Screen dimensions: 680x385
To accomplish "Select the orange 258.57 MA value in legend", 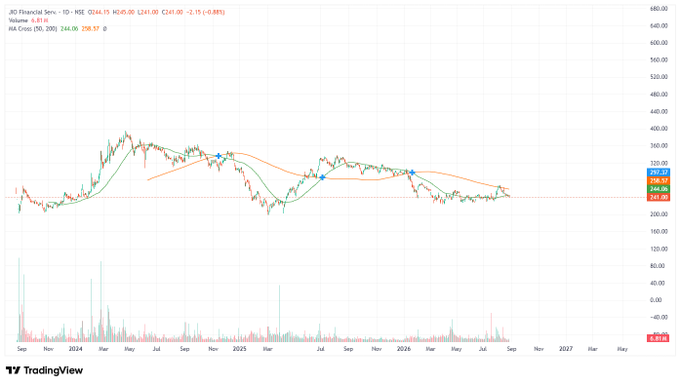I will pyautogui.click(x=90, y=29).
